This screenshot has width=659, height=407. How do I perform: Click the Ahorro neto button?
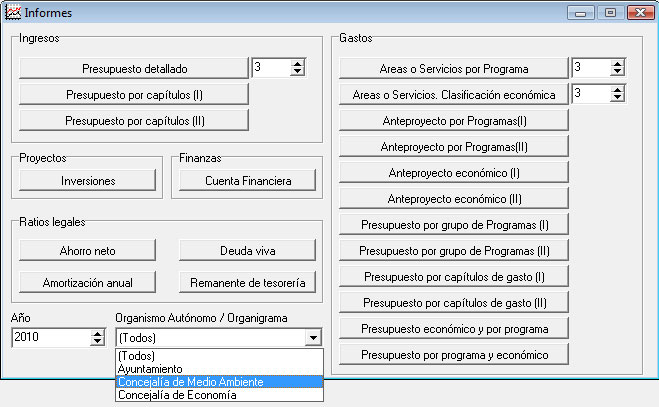(x=87, y=251)
